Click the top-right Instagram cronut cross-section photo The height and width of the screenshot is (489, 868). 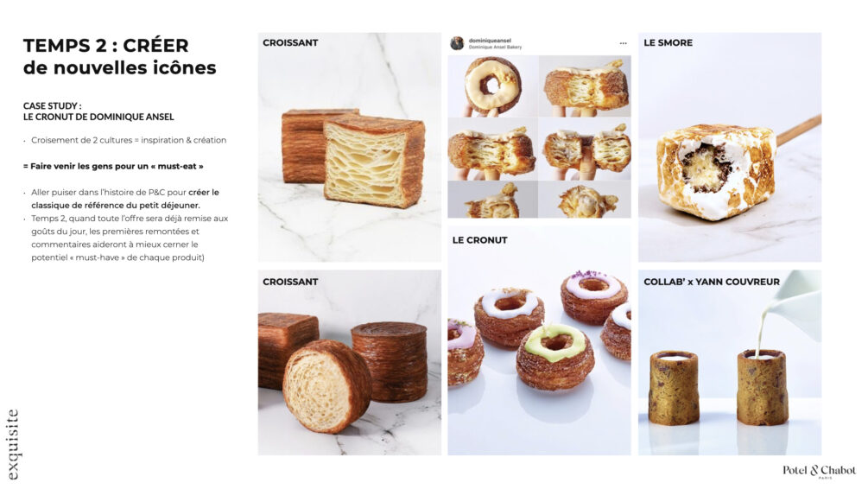click(x=585, y=86)
